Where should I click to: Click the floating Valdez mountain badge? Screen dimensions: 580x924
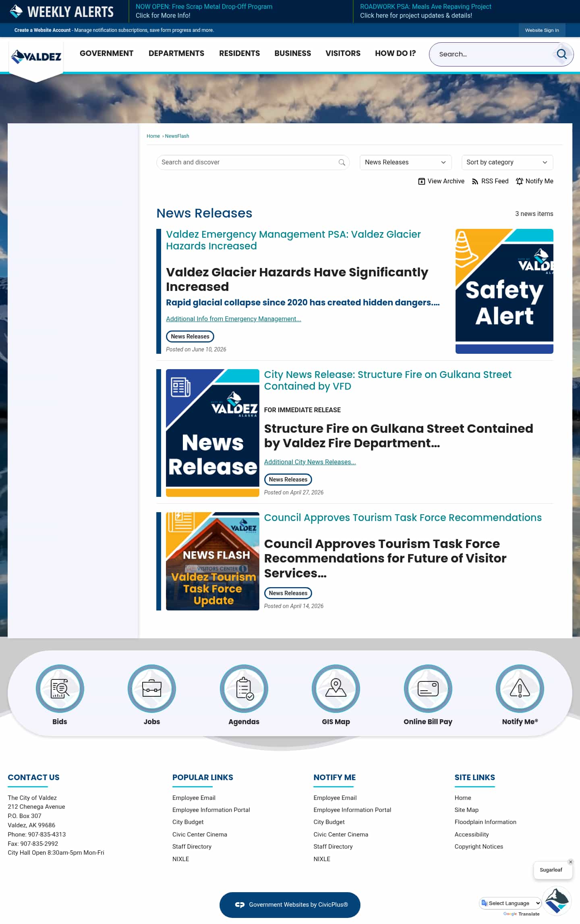tap(557, 901)
